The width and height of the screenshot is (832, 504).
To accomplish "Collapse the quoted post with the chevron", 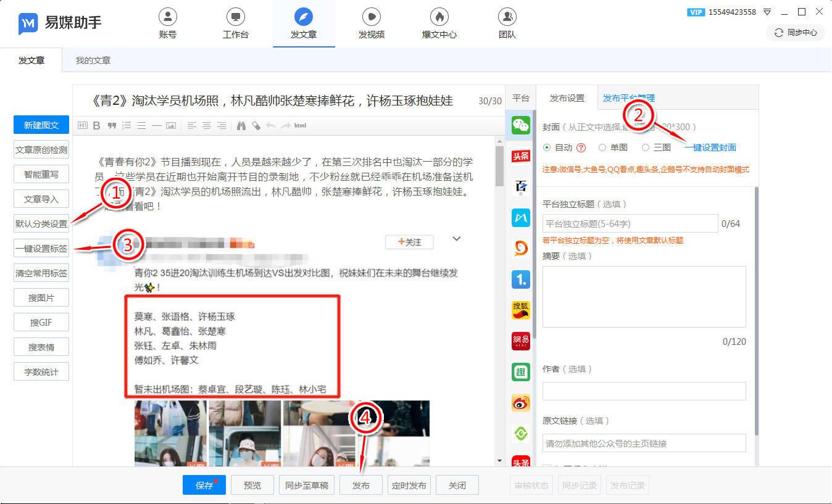I will pos(456,238).
